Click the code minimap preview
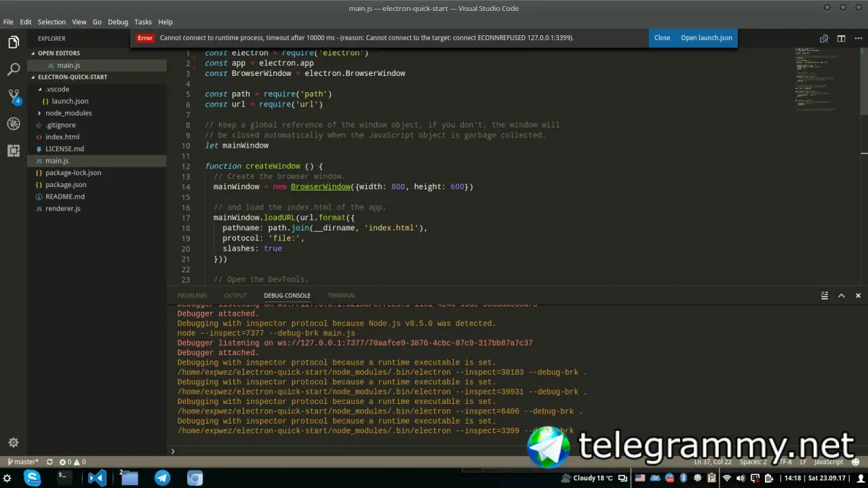Image resolution: width=868 pixels, height=488 pixels. (816, 80)
